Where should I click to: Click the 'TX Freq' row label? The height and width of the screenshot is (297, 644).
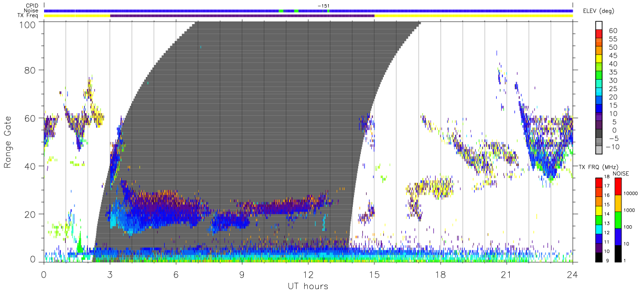coord(28,16)
